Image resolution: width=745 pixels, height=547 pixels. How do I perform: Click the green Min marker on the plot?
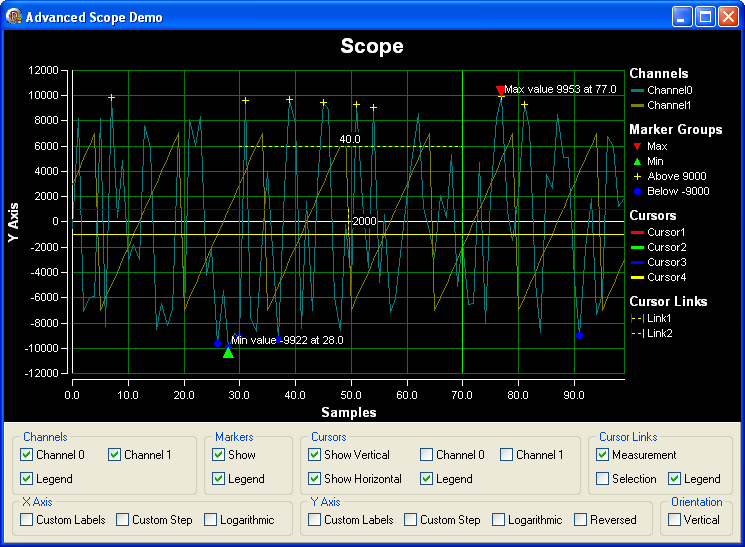228,352
